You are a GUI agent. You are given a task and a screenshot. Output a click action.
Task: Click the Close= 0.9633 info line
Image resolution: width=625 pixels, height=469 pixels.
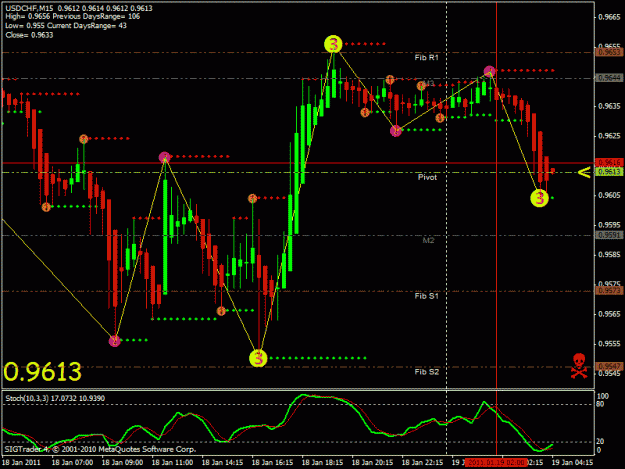(x=29, y=35)
